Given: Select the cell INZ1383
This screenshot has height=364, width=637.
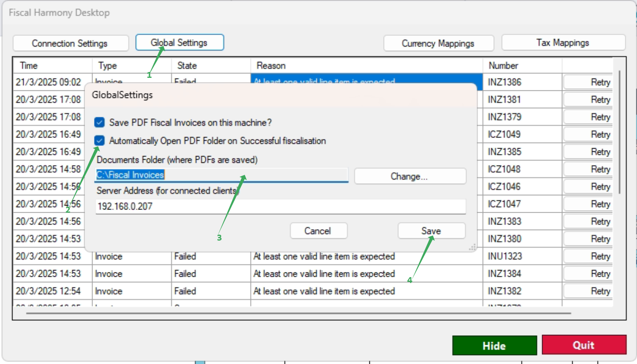Looking at the screenshot, I should tap(523, 221).
